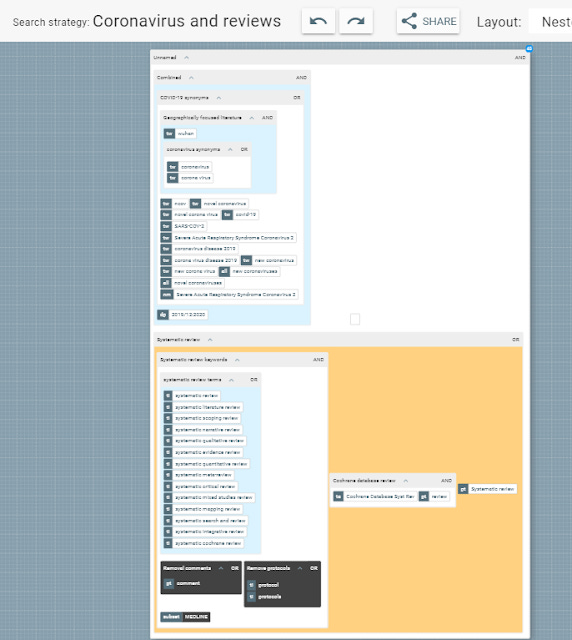This screenshot has height=640, width=572.
Task: Click ti tag of protocol term
Action: [252, 585]
